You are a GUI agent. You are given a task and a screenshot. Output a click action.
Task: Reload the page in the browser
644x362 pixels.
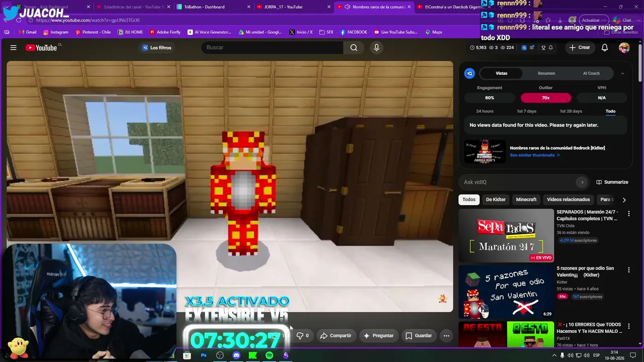(x=19, y=20)
